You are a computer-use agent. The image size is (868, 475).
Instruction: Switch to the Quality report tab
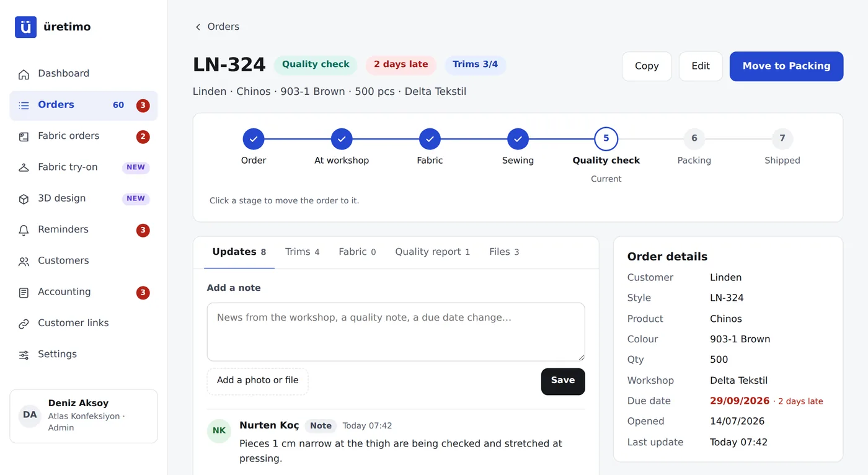click(x=433, y=252)
